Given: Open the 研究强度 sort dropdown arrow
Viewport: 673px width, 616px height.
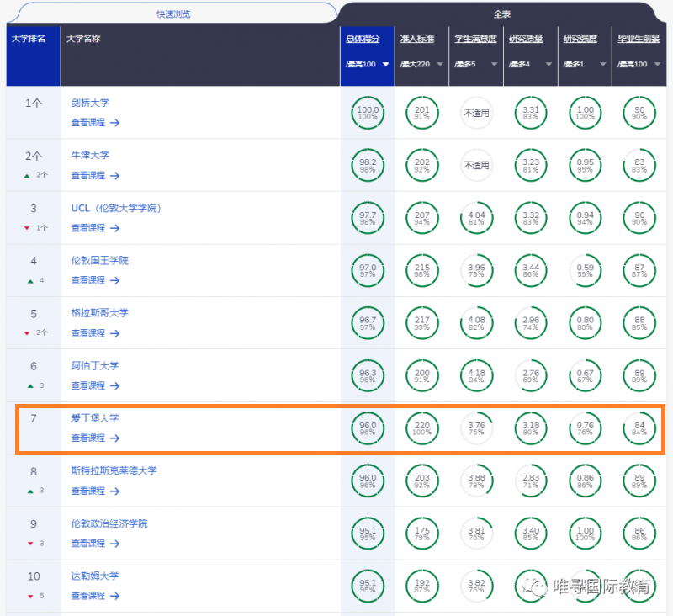Looking at the screenshot, I should coord(603,65).
